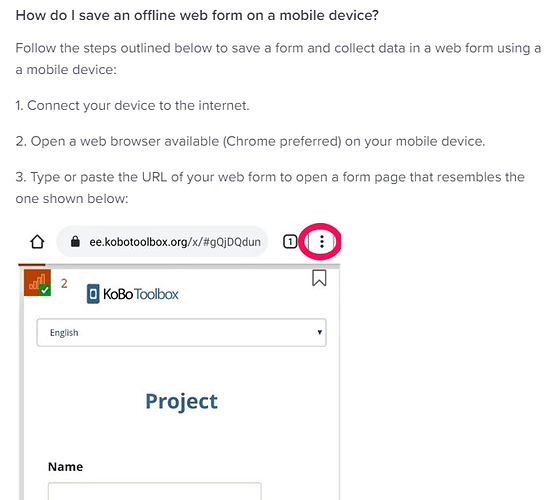Click step 2 text about Chrome preferred

[x=250, y=141]
